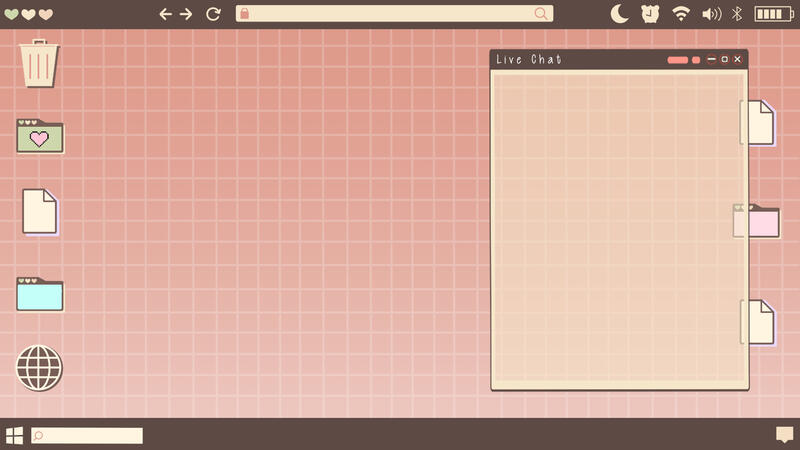Open the Windows start button

point(14,436)
